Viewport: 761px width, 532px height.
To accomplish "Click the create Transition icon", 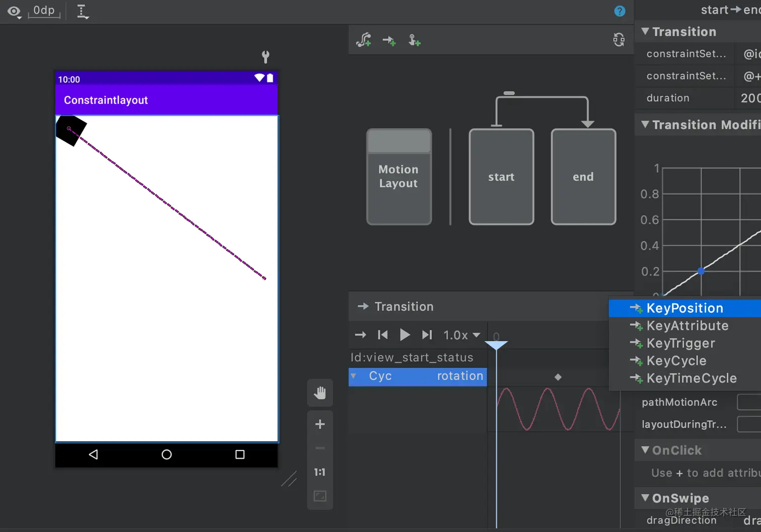I will coord(389,40).
